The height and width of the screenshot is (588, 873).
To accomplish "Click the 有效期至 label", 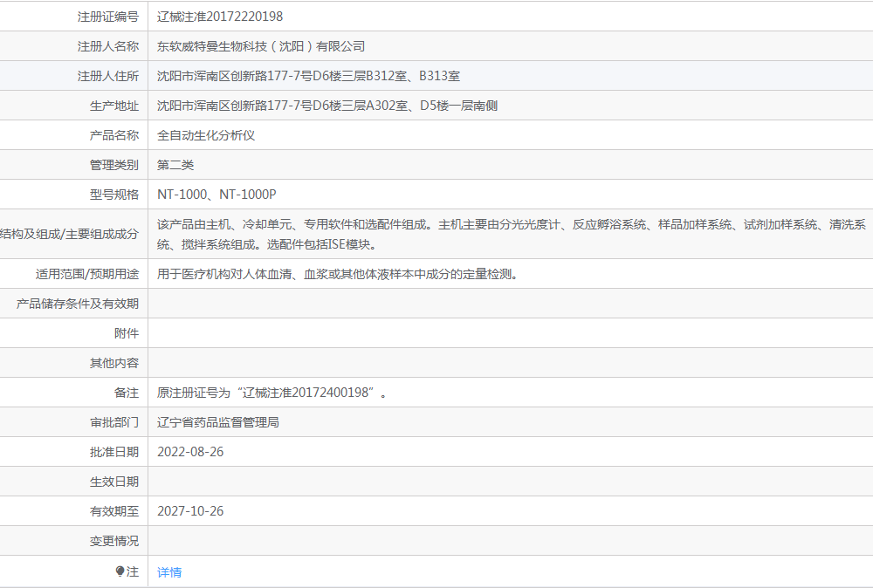I will (114, 510).
